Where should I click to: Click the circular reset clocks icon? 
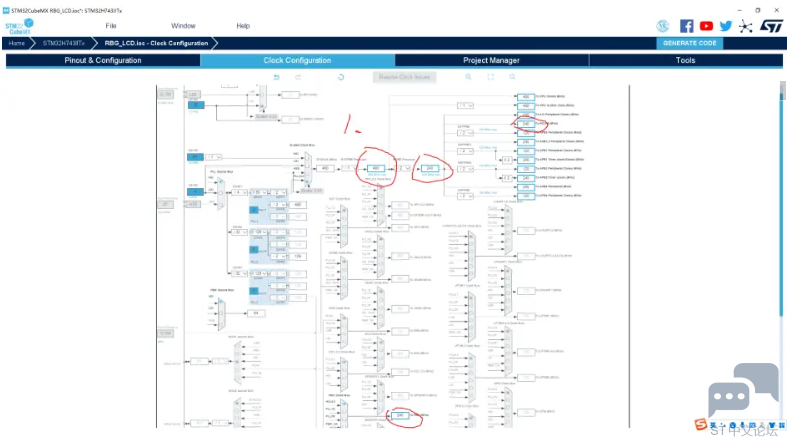341,77
